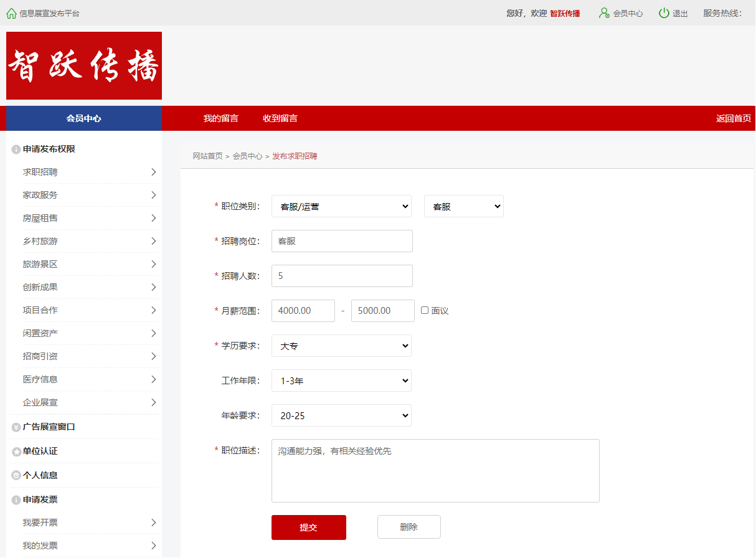Click the member center user icon

604,13
